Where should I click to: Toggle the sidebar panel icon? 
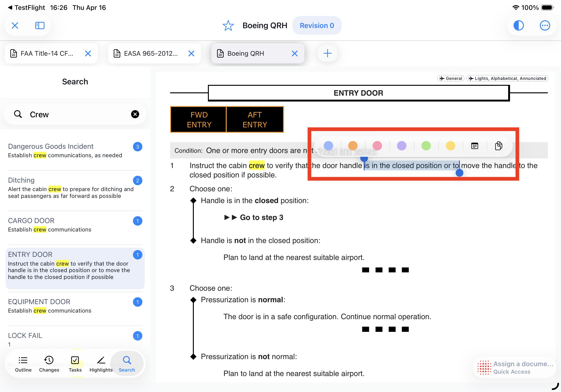pos(39,25)
